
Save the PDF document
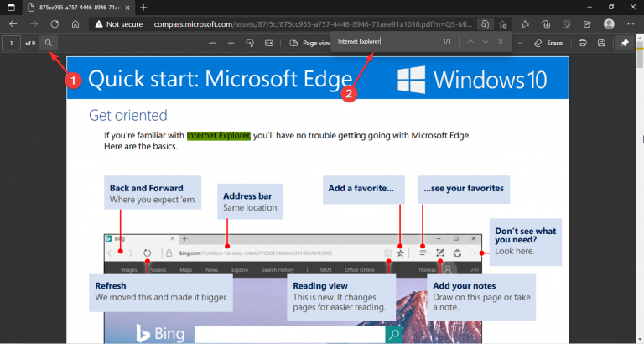point(601,43)
